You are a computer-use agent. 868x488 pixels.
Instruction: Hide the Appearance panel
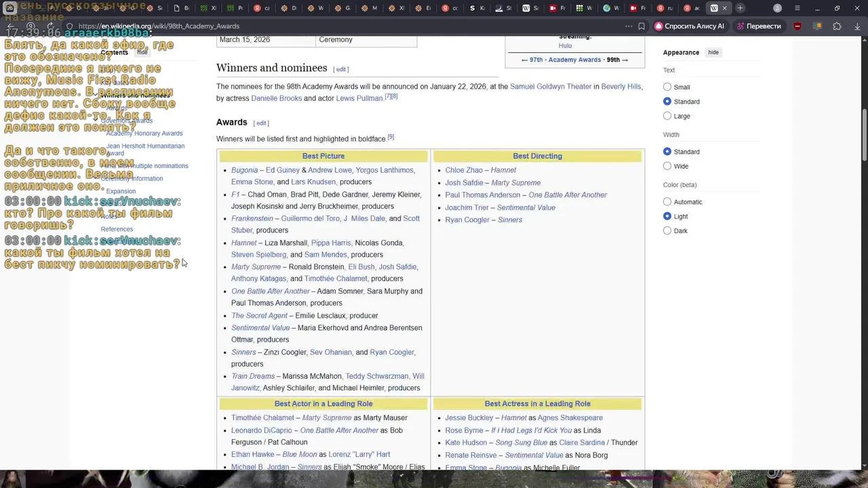pos(713,52)
